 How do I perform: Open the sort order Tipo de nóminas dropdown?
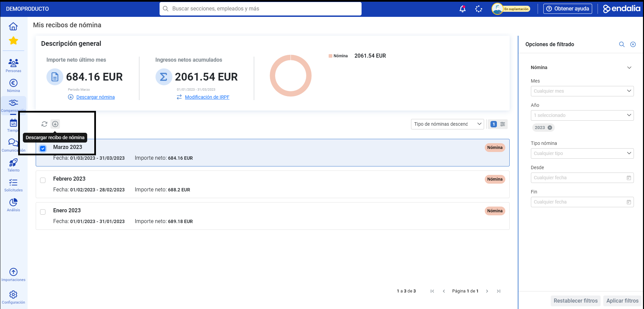click(x=447, y=124)
